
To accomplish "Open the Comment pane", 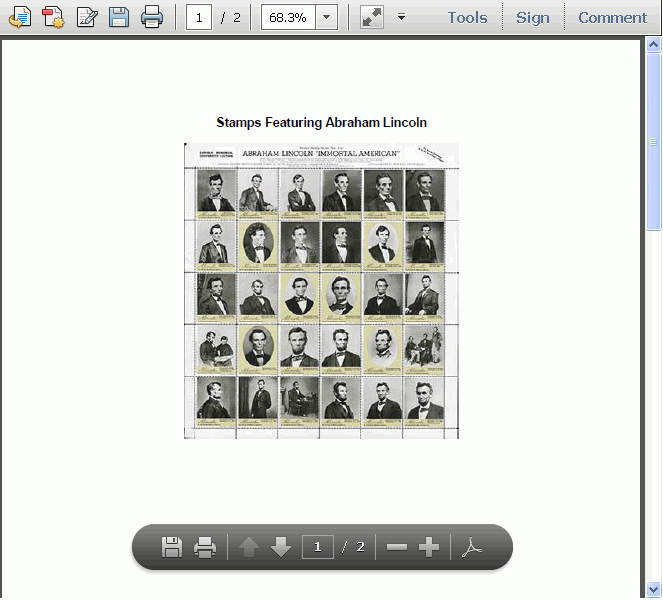I will click(x=612, y=18).
